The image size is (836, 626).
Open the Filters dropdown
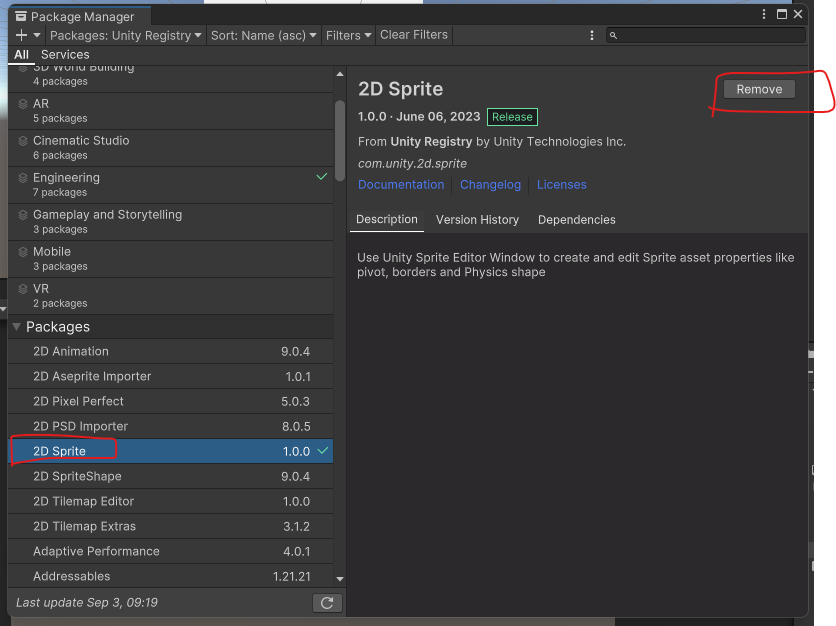[348, 35]
